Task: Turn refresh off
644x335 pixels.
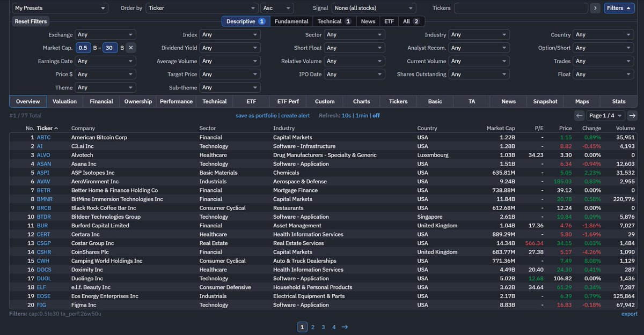Action: pos(376,116)
